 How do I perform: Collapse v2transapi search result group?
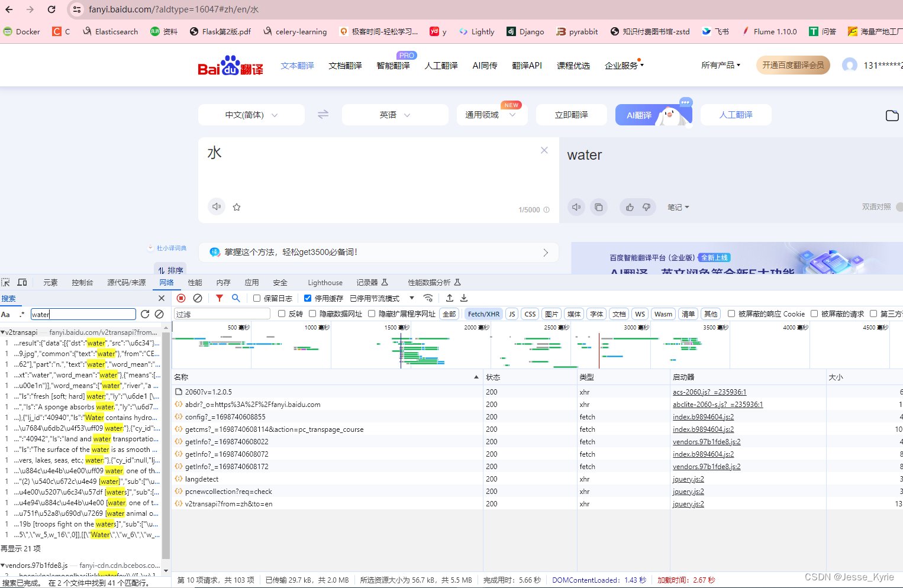tap(3, 332)
